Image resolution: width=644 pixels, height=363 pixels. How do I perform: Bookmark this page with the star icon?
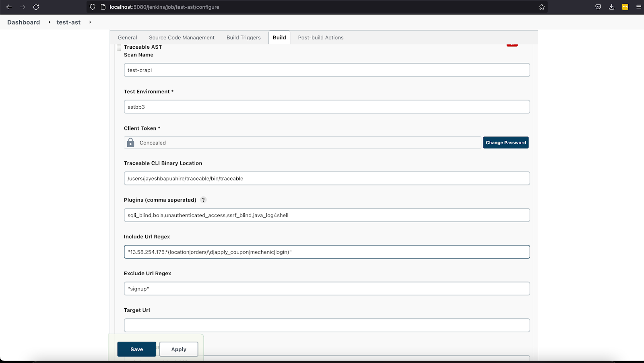[542, 7]
